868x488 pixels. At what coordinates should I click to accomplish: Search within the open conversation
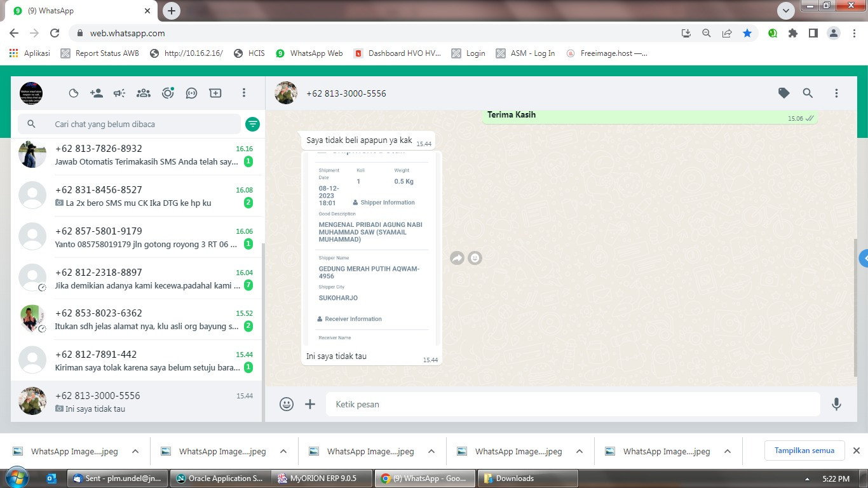tap(808, 93)
